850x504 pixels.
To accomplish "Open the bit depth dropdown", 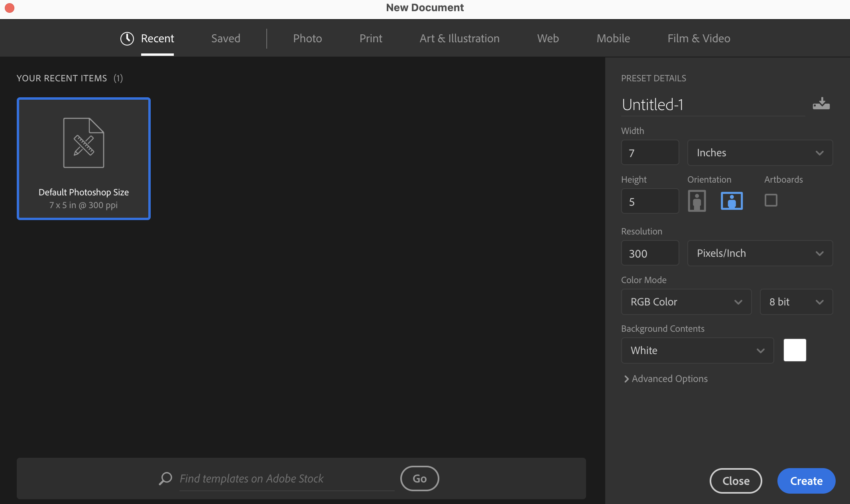I will [795, 301].
